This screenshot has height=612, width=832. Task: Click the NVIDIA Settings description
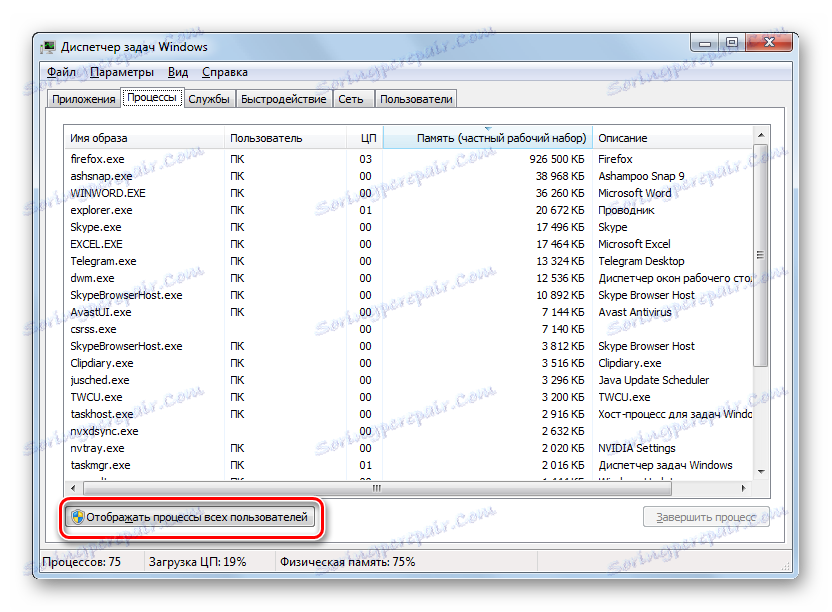click(x=637, y=448)
